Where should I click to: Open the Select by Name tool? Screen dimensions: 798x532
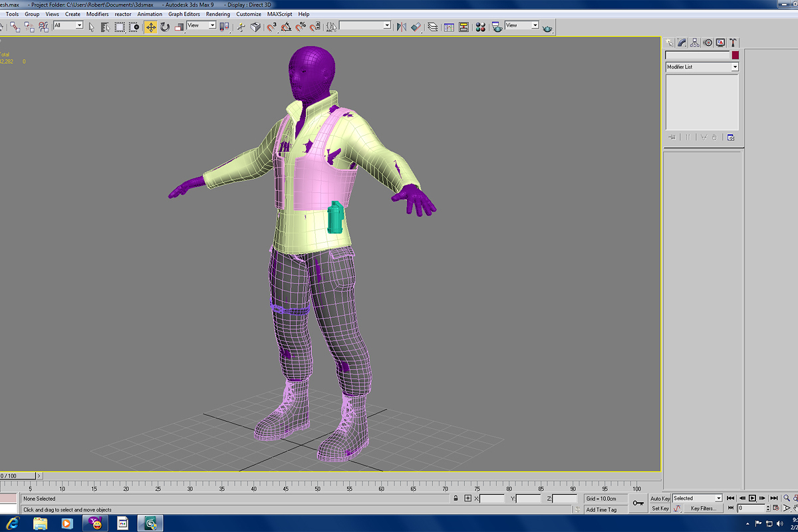coord(105,27)
